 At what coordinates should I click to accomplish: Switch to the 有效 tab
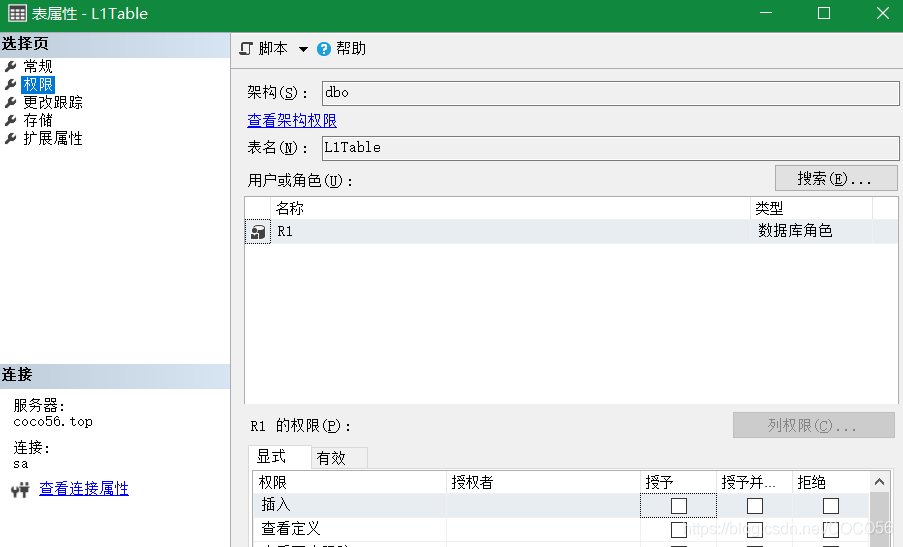coord(339,458)
